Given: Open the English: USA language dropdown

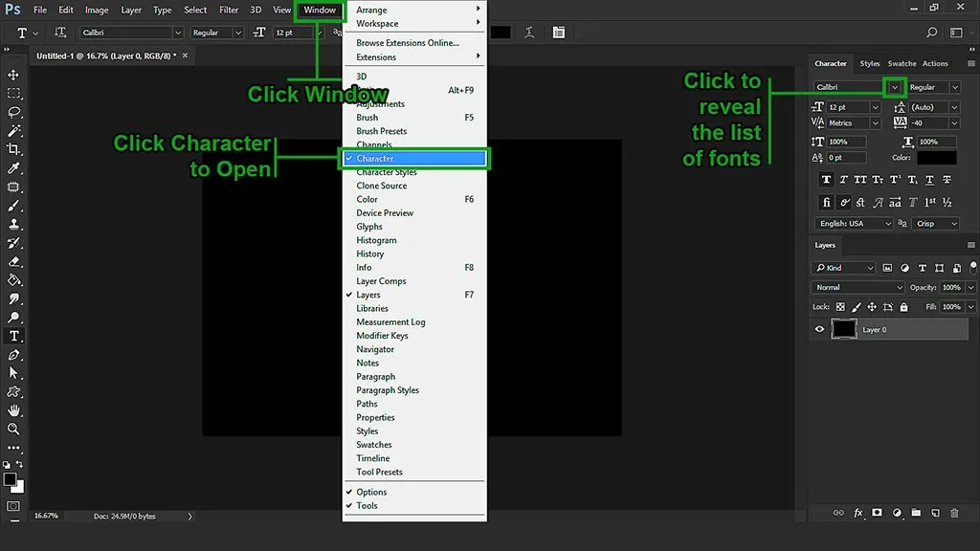Looking at the screenshot, I should tap(853, 223).
